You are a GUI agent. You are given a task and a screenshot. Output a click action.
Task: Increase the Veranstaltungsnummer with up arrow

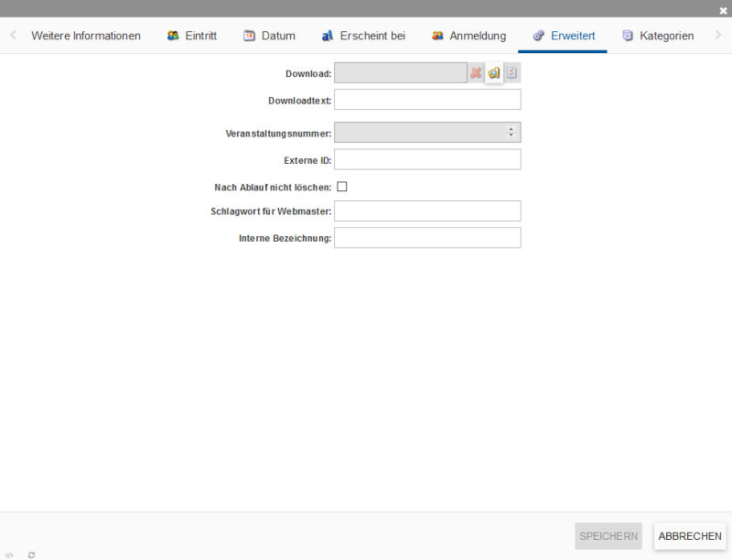(x=511, y=128)
